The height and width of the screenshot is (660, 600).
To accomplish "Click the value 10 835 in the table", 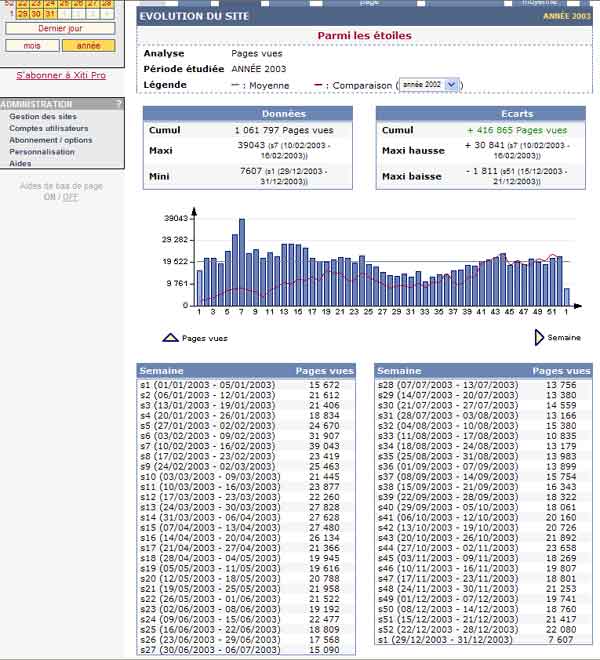I will coord(561,436).
